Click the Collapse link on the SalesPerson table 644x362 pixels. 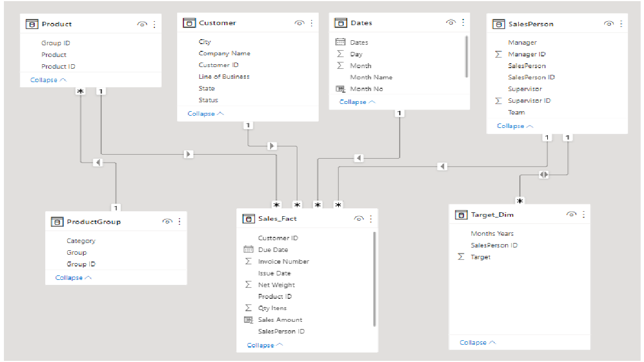coord(515,126)
